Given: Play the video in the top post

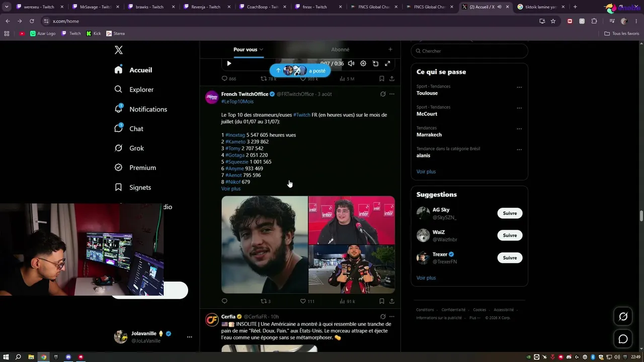Looking at the screenshot, I should click(229, 63).
